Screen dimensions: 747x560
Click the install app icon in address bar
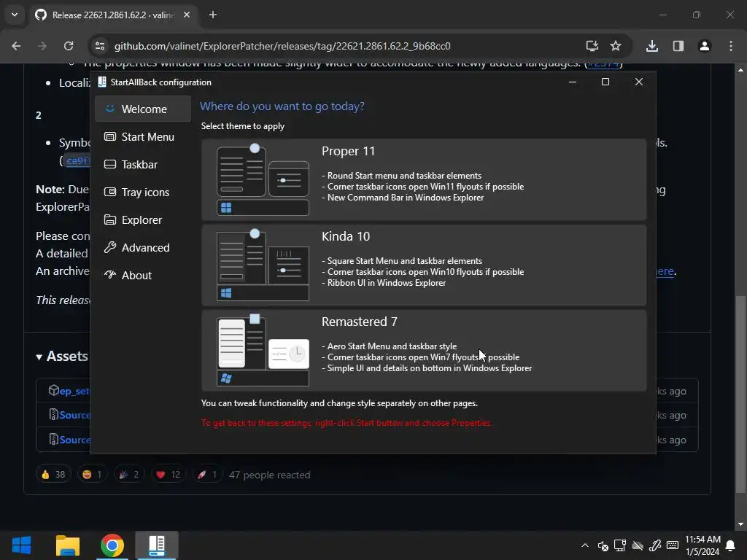pos(592,46)
